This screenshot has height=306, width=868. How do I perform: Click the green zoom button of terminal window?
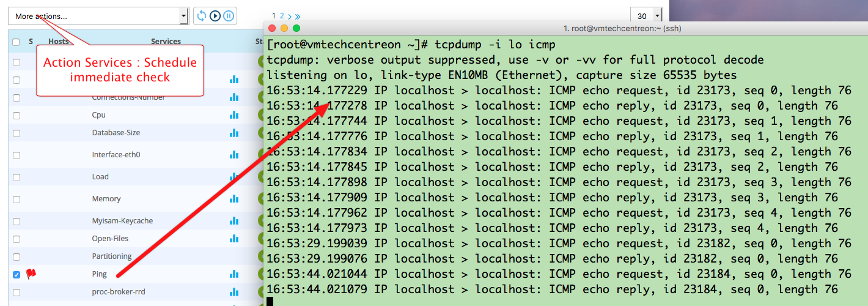pos(296,28)
